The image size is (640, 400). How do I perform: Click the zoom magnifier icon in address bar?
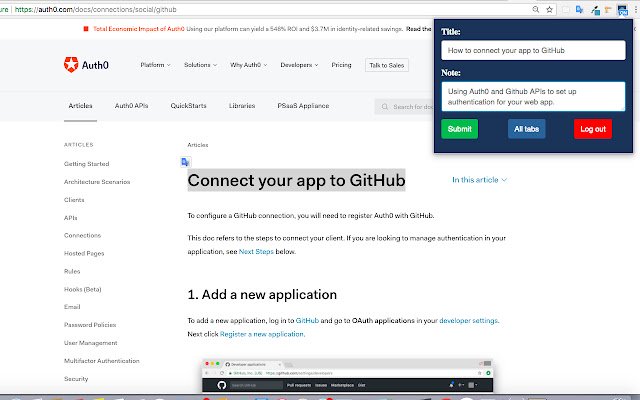536,9
